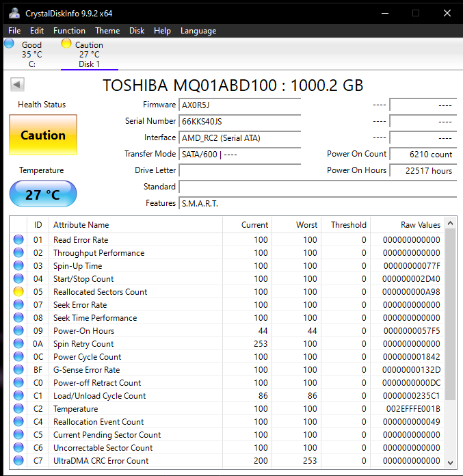Click the status icon for Reallocation Event Count
The width and height of the screenshot is (463, 476).
click(18, 421)
